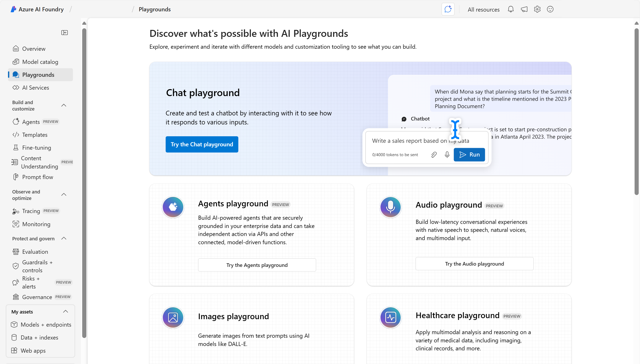Viewport: 640px width, 364px height.
Task: Click the Healthcare playground pulse badge
Action: click(x=390, y=317)
